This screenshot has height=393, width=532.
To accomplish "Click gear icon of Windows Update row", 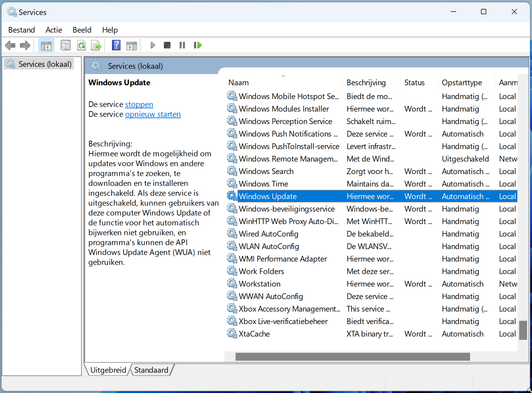I will 232,196.
